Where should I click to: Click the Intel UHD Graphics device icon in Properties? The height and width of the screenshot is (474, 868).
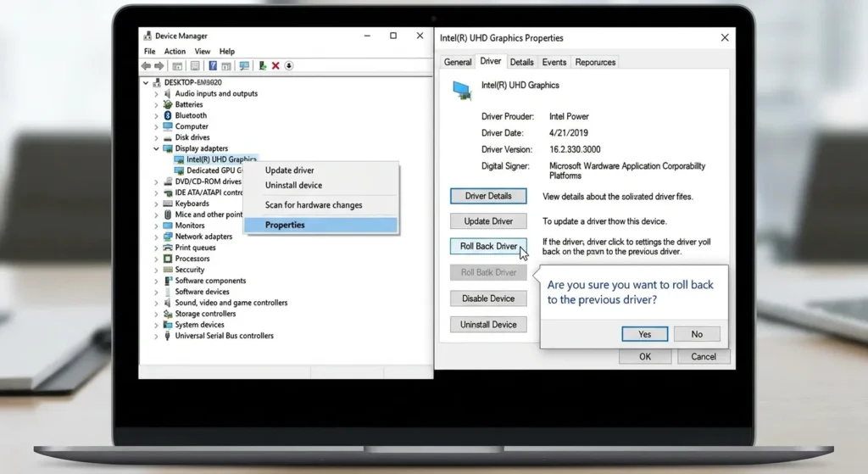[x=462, y=90]
